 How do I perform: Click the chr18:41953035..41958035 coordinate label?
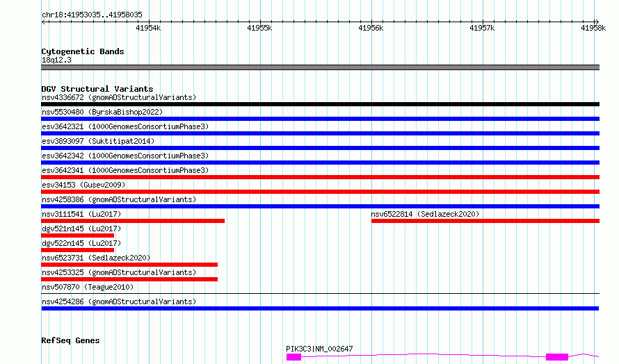(92, 15)
